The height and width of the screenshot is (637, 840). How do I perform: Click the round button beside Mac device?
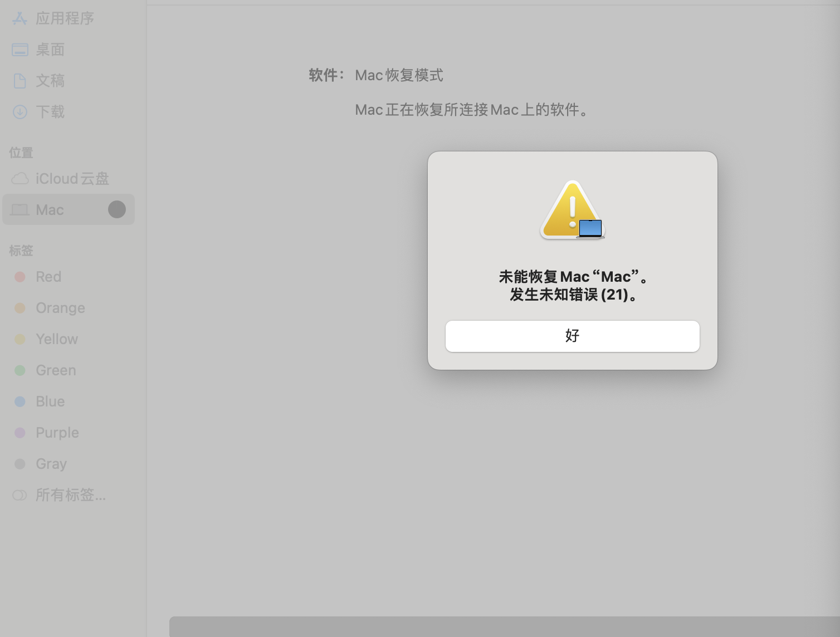(x=117, y=209)
